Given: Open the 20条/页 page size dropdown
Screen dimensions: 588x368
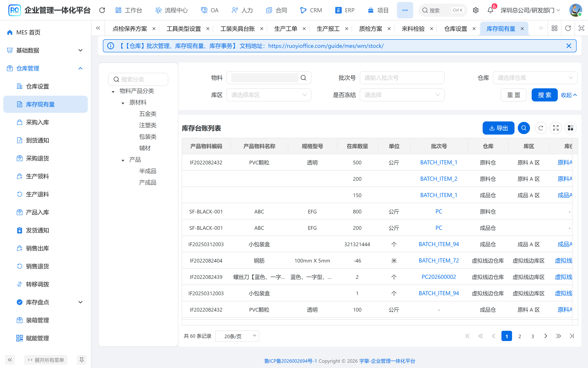Looking at the screenshot, I should point(237,336).
